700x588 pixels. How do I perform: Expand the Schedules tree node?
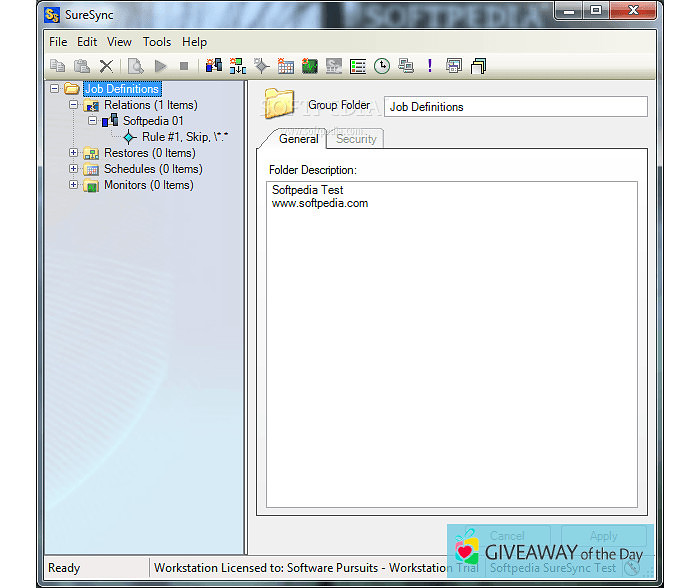(x=73, y=169)
